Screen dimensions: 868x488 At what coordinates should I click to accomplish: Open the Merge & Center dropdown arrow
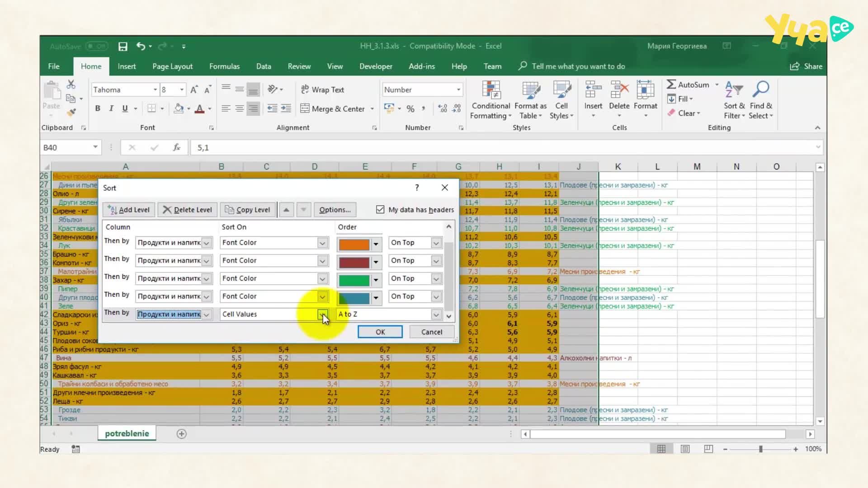pos(372,109)
